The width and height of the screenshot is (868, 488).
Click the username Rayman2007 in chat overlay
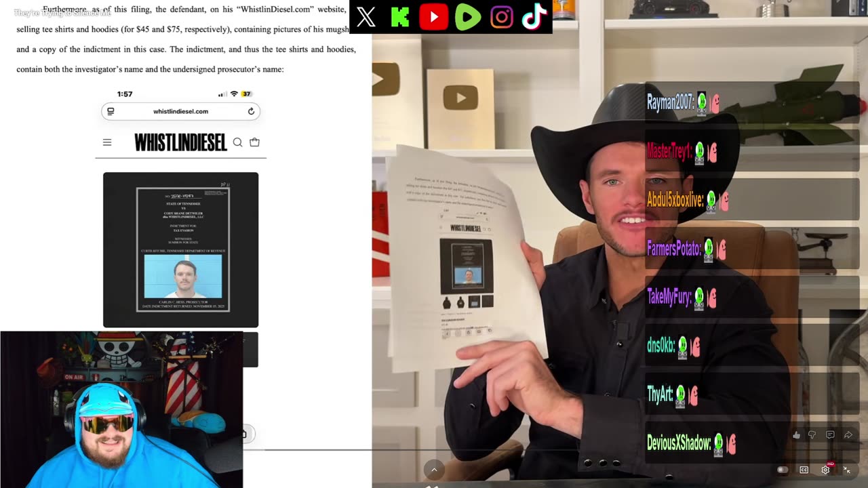coord(670,102)
